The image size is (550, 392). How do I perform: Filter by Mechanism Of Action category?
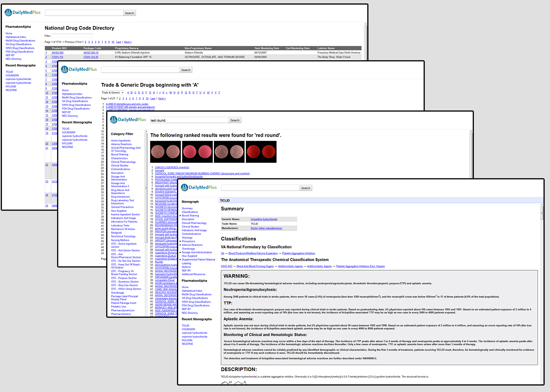pyautogui.click(x=123, y=229)
